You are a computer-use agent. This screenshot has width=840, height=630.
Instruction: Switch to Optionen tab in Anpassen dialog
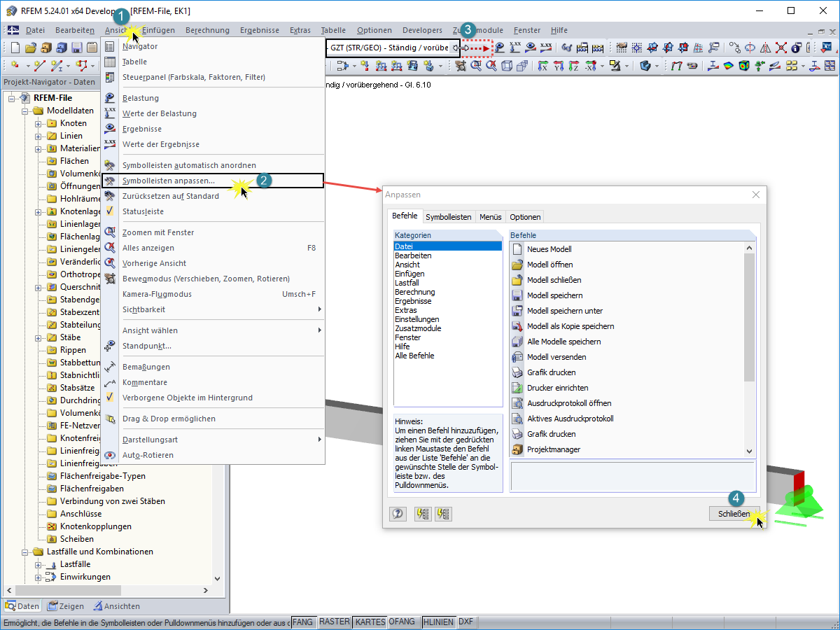coord(525,217)
